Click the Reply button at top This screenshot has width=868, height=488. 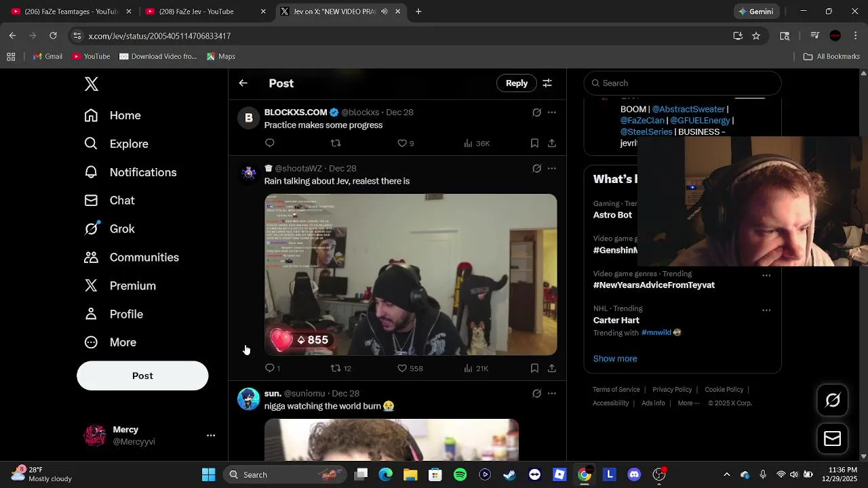[517, 83]
